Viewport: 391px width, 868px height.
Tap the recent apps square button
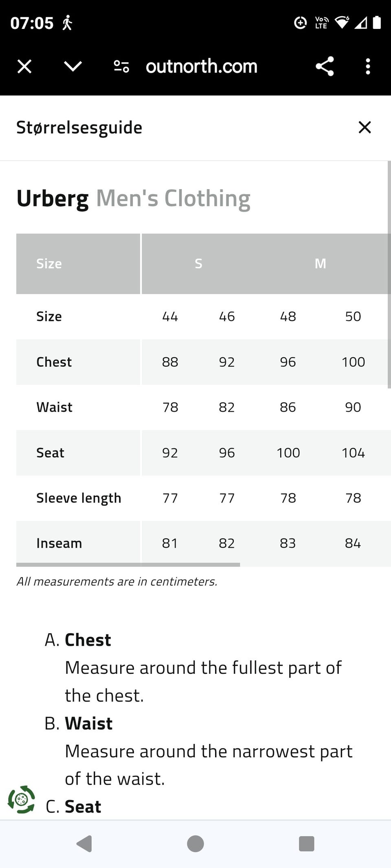(x=306, y=844)
